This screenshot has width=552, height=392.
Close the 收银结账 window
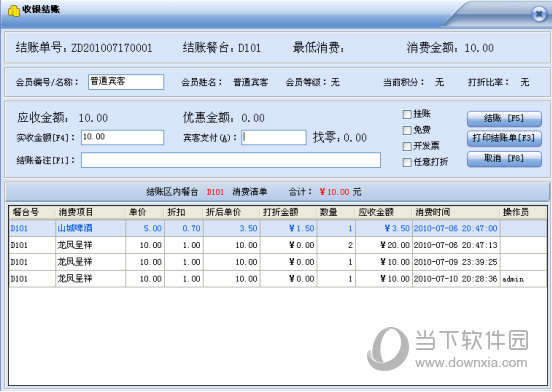(539, 14)
